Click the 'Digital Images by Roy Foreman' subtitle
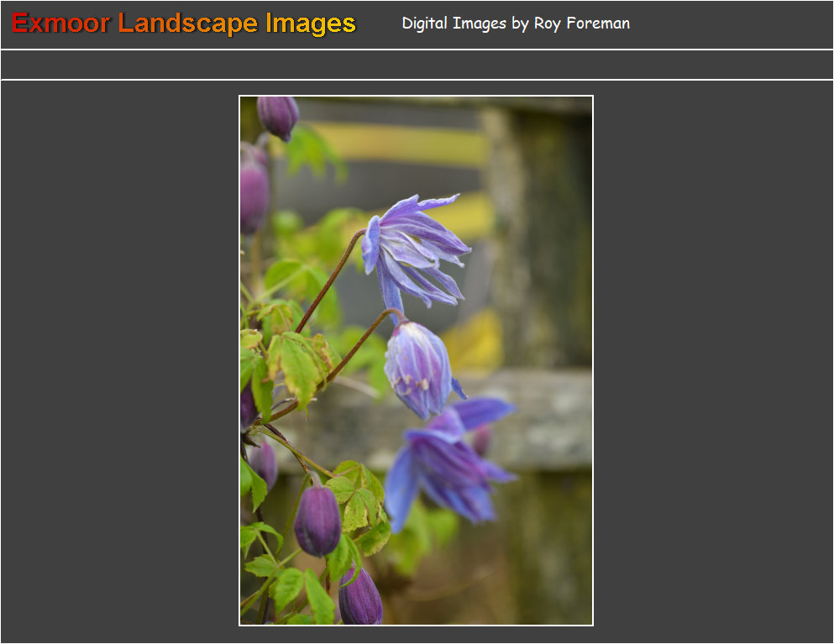834x644 pixels. coord(515,24)
